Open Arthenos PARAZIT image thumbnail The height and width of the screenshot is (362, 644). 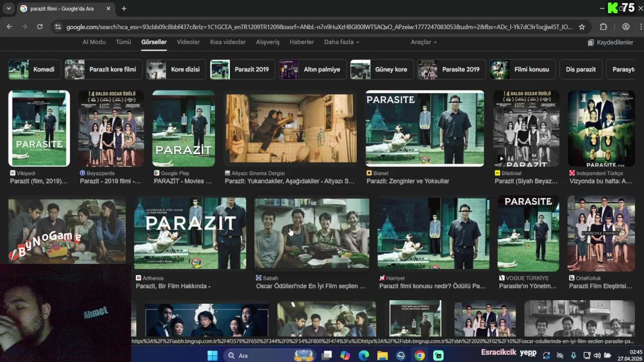[190, 233]
